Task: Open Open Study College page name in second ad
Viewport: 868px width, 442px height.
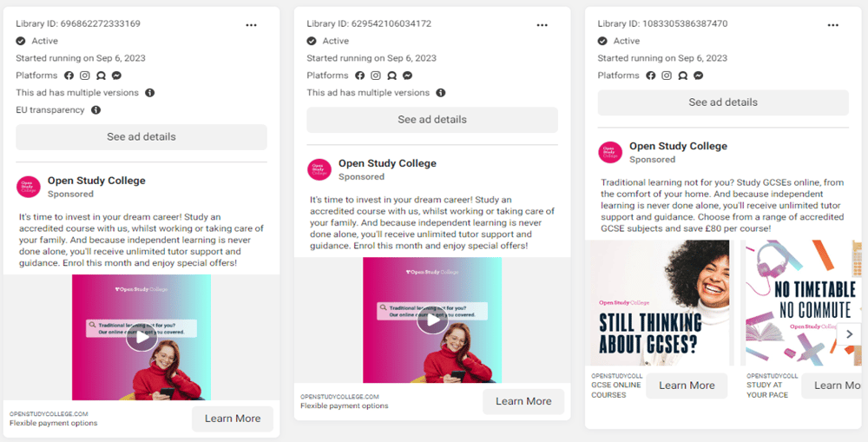Action: [387, 163]
